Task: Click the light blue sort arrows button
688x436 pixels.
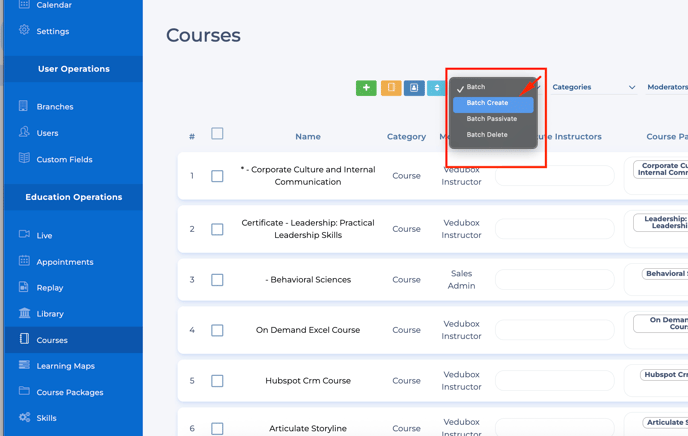Action: coord(436,88)
